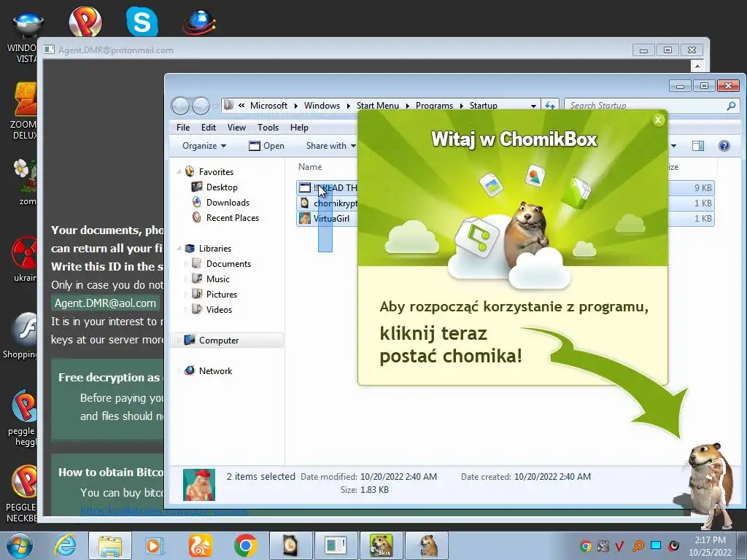
Task: Launch Skype from the desktop icon
Action: point(142,21)
